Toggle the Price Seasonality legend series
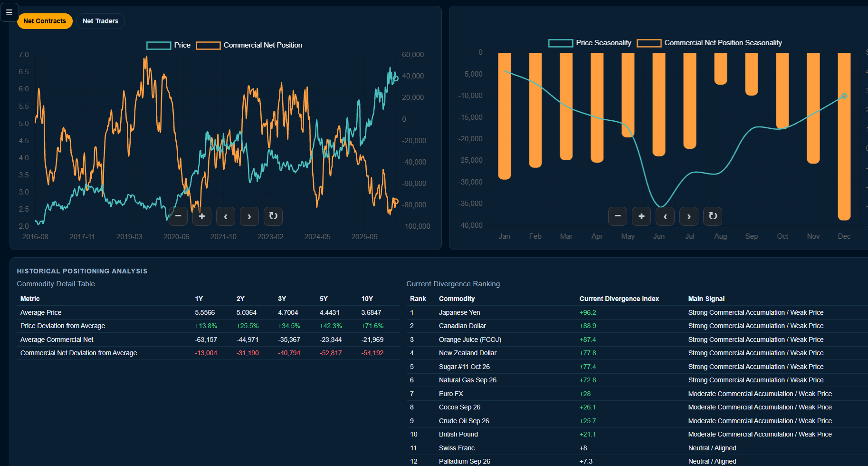The width and height of the screenshot is (868, 466). point(590,43)
